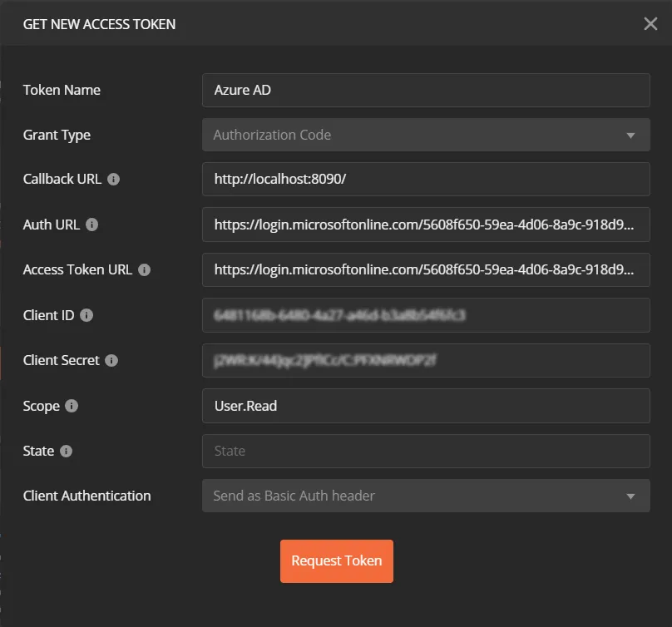Show the Client Secret info tooltip
Screen dimensions: 672x627
pos(111,360)
